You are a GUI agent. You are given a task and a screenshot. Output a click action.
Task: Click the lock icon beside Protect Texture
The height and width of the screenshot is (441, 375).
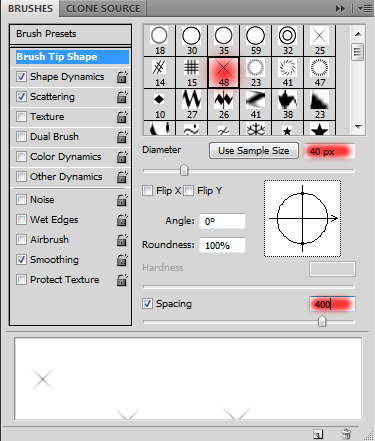click(x=122, y=280)
